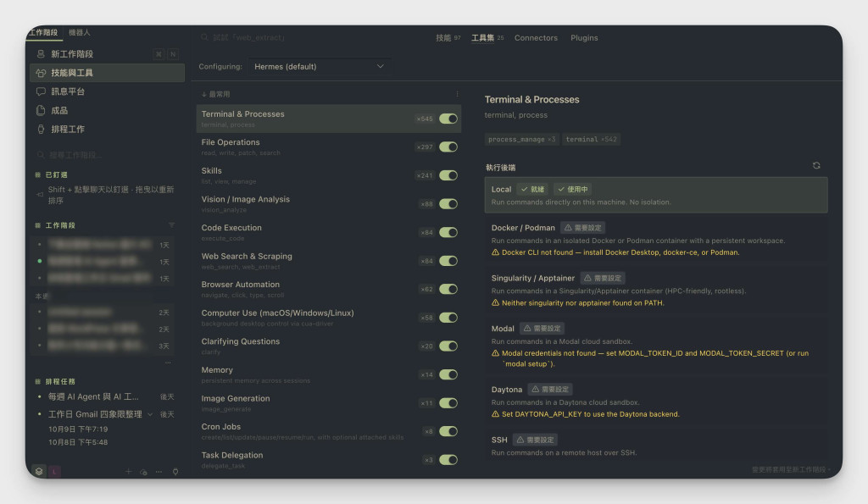Change the 最常用 sort order

[x=216, y=94]
